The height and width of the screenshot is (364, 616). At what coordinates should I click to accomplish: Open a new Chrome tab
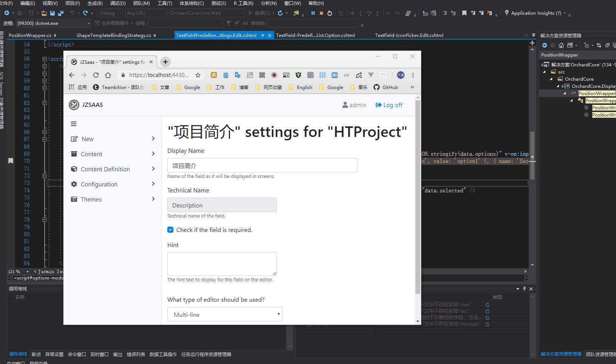click(165, 62)
